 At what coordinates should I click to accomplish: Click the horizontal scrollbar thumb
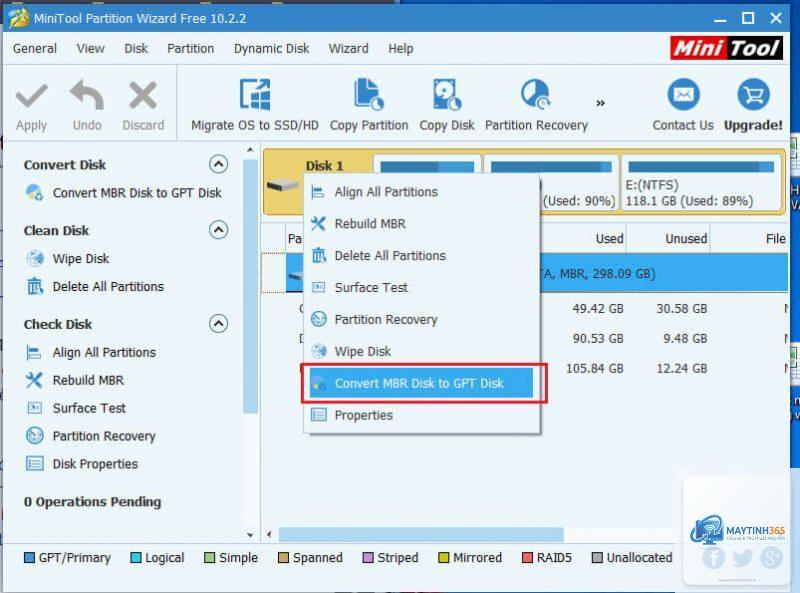(421, 535)
